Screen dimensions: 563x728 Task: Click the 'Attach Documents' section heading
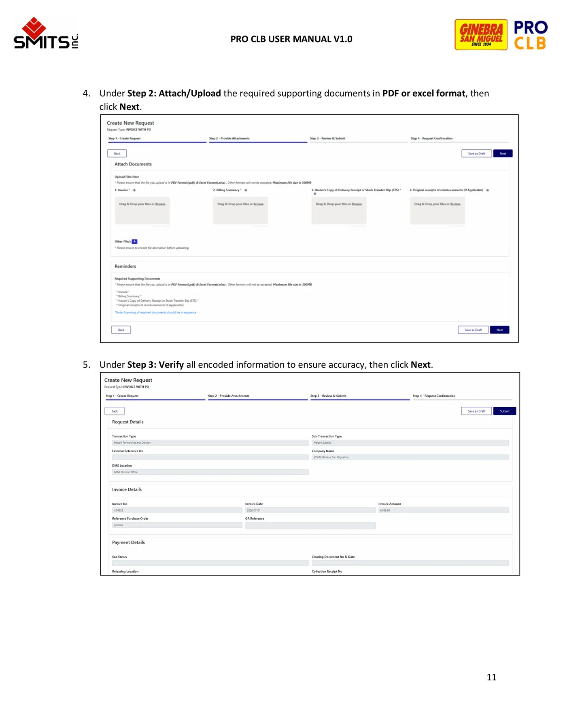tap(133, 164)
